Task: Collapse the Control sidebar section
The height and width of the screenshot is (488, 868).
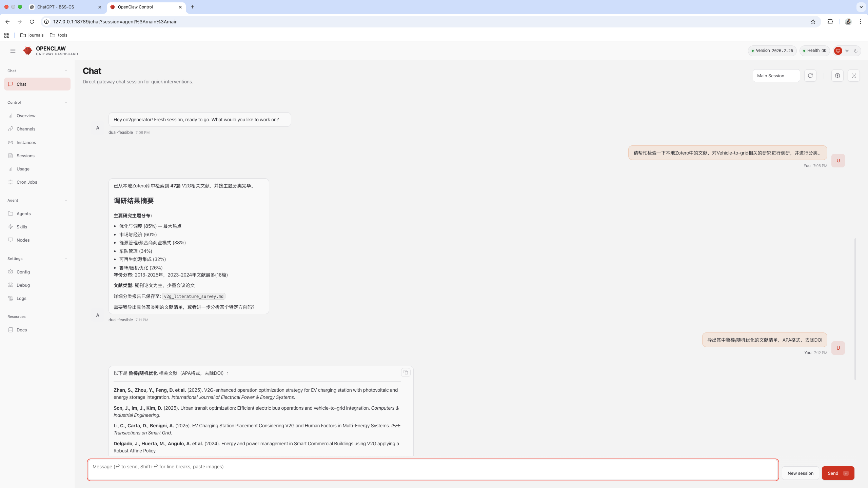Action: (66, 102)
